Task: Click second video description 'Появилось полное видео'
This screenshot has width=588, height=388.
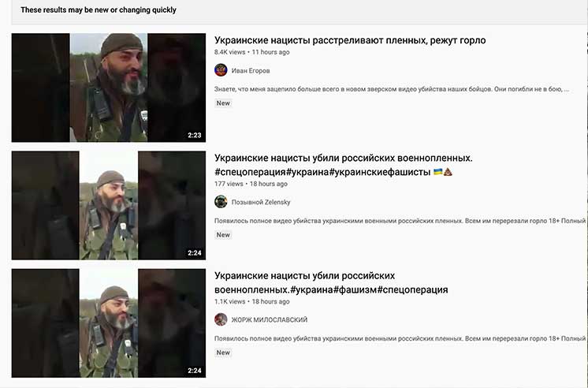Action: coord(400,221)
